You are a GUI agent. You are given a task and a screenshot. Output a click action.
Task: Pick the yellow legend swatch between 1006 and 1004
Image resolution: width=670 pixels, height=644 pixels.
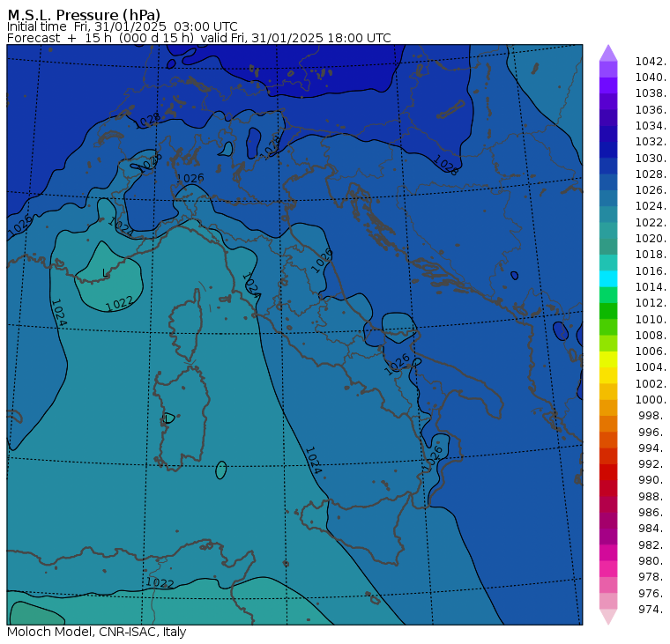pos(608,359)
